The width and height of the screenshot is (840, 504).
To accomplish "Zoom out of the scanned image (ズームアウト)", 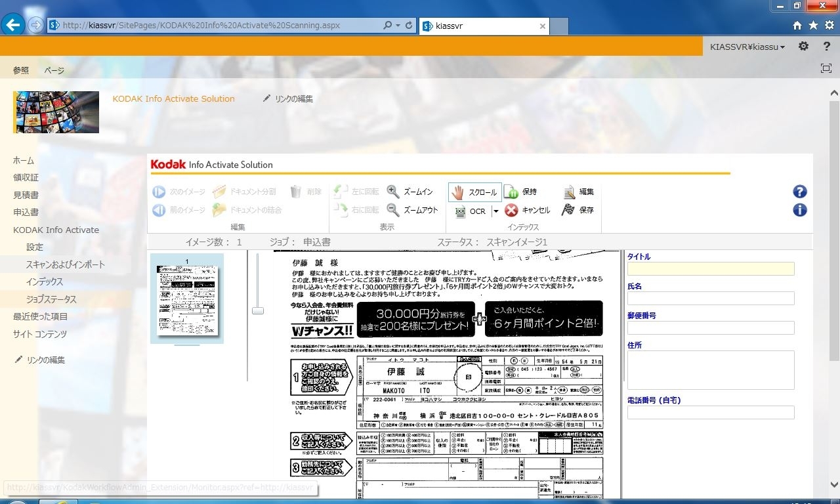I will click(x=412, y=210).
